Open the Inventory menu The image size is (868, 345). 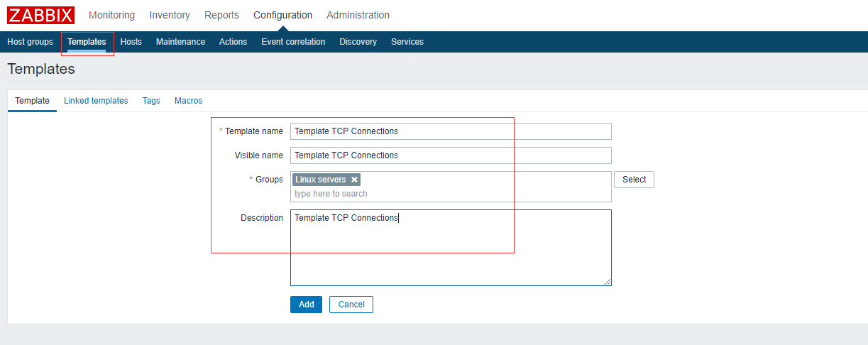(x=170, y=15)
